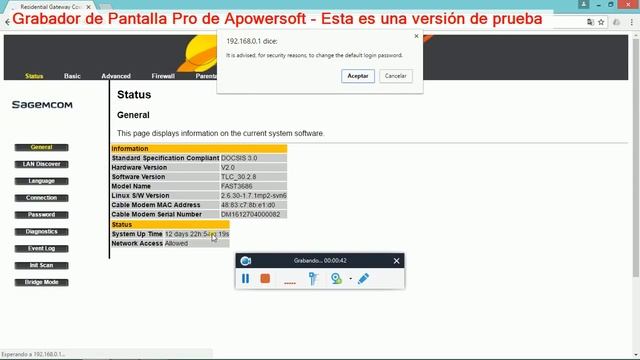
Task: Click the translate page icon in address bar
Action: 590,22
